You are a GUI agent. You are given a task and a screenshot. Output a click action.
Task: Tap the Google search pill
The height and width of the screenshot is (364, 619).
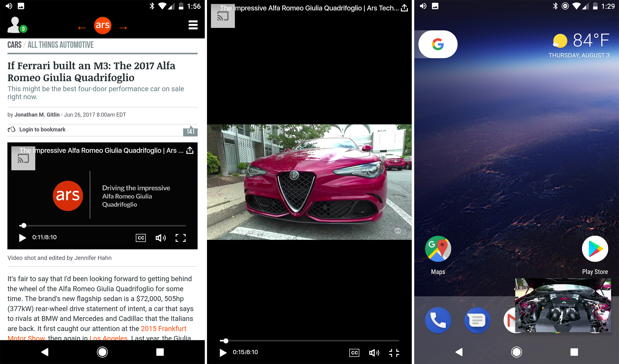click(x=437, y=44)
